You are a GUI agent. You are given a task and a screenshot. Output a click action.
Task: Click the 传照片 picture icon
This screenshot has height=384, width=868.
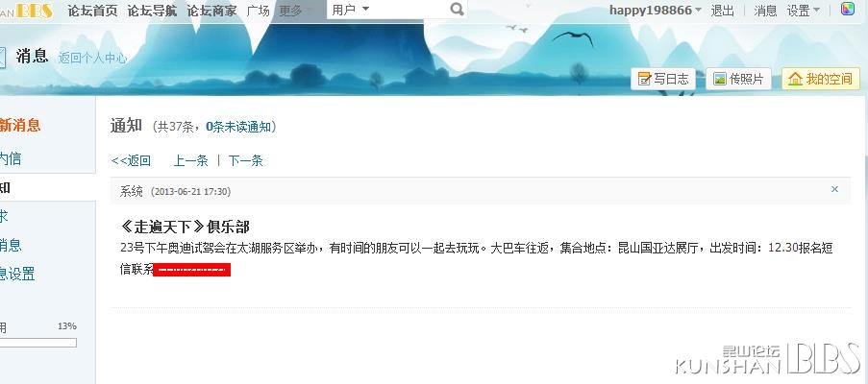(720, 79)
